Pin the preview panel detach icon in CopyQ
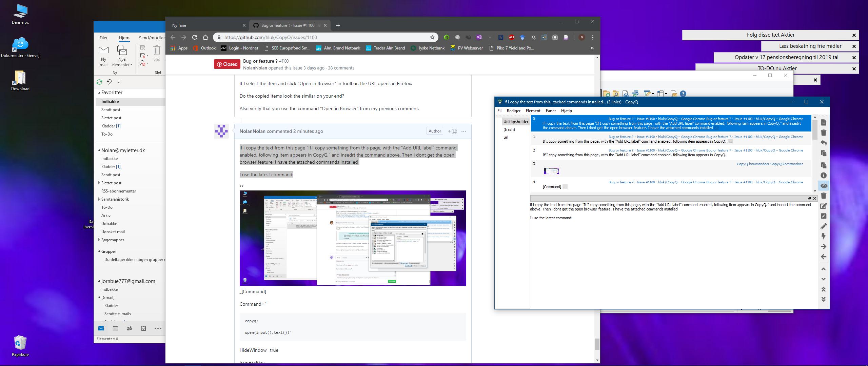This screenshot has width=868, height=366. click(x=810, y=199)
